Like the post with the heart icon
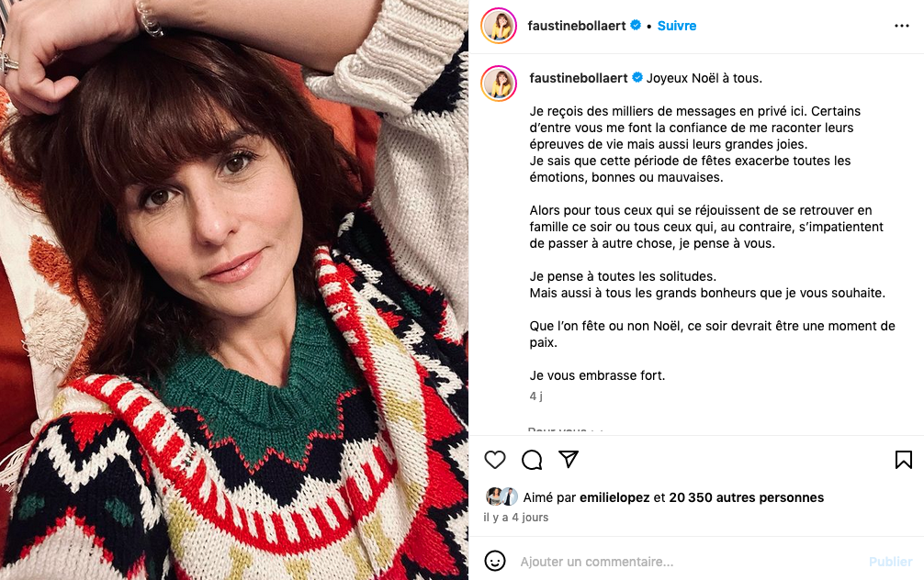The width and height of the screenshot is (924, 580). pyautogui.click(x=495, y=459)
